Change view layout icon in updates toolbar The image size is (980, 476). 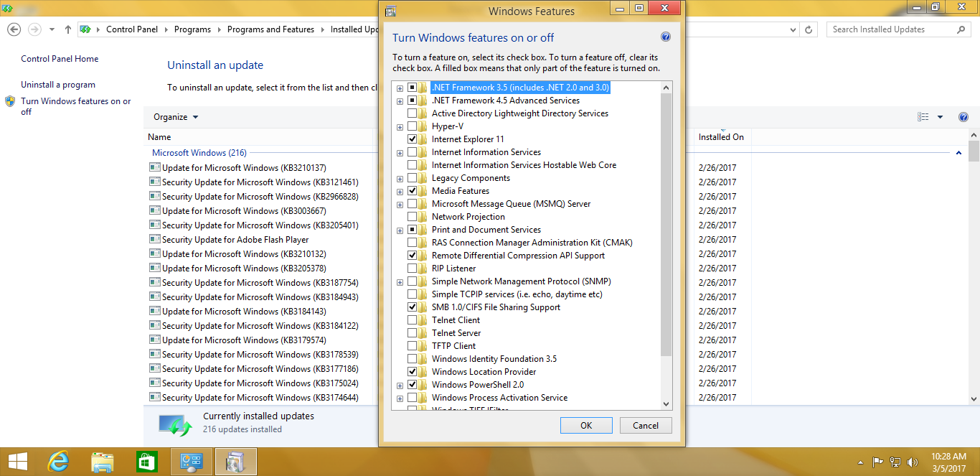tap(923, 117)
